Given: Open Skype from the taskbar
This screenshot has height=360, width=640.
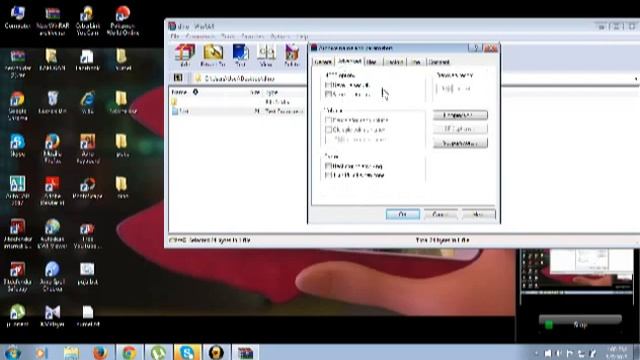Looking at the screenshot, I should tap(187, 352).
